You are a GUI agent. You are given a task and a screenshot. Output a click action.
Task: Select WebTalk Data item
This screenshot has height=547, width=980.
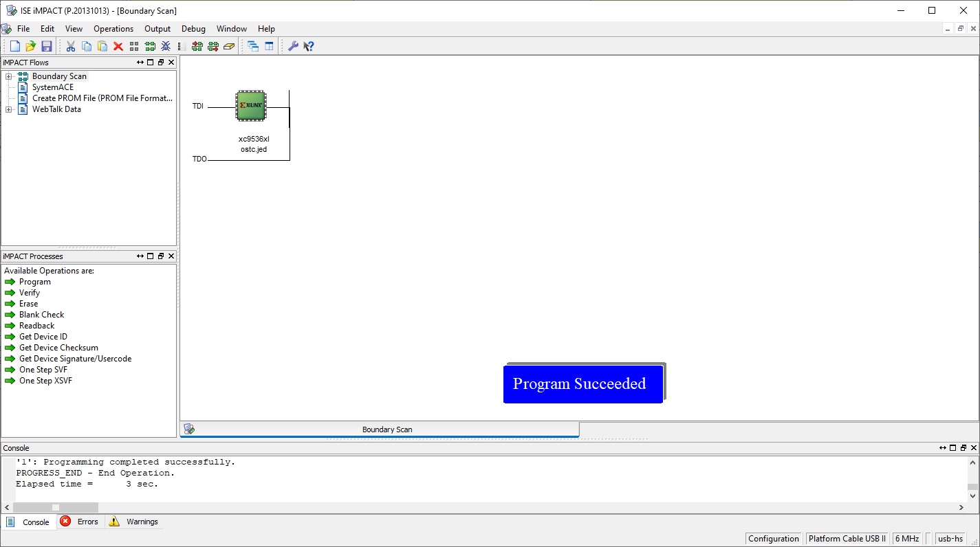pyautogui.click(x=56, y=109)
